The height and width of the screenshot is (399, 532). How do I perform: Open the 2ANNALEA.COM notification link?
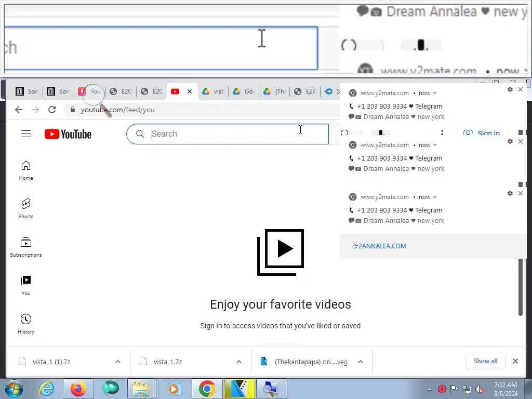(379, 246)
